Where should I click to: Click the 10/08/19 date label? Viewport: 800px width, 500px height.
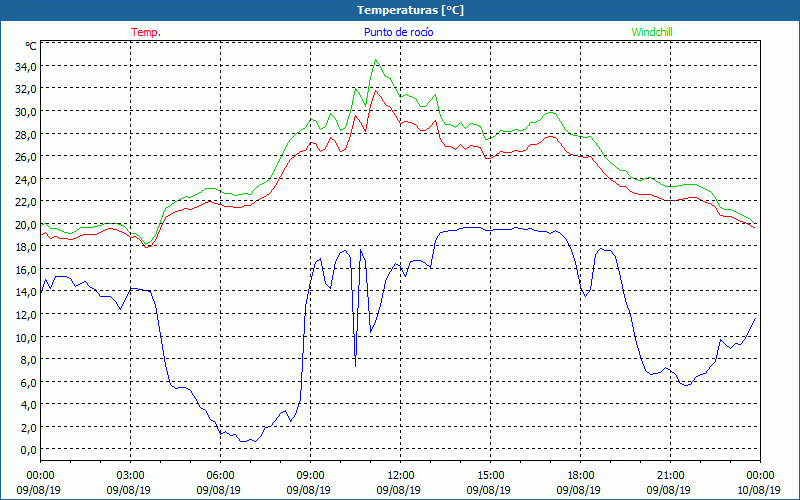pyautogui.click(x=759, y=490)
